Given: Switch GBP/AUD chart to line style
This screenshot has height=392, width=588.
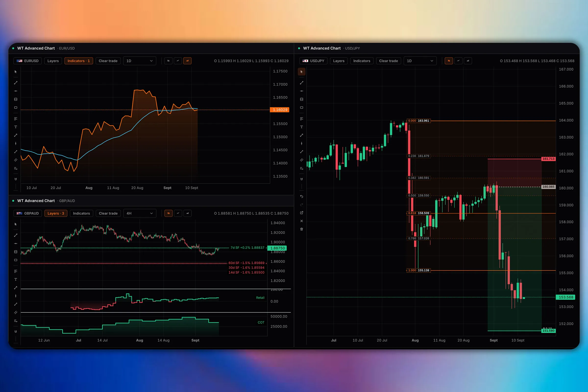Looking at the screenshot, I should click(178, 213).
